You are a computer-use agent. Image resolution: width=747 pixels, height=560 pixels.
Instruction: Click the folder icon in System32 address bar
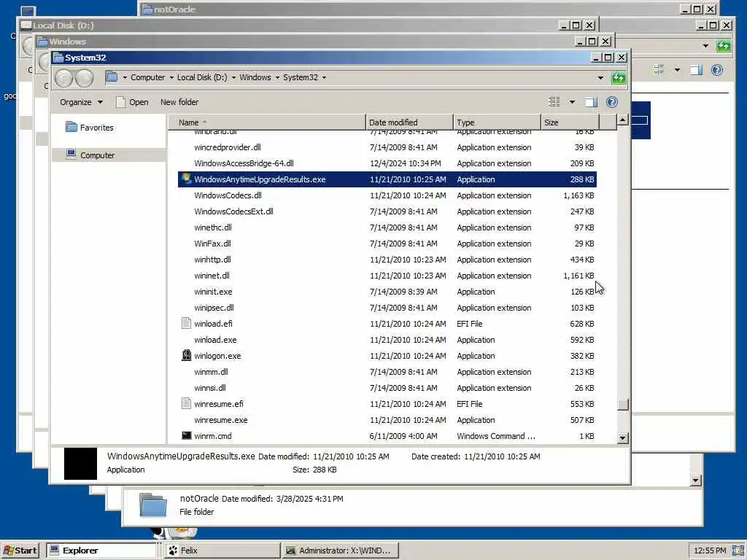point(112,77)
